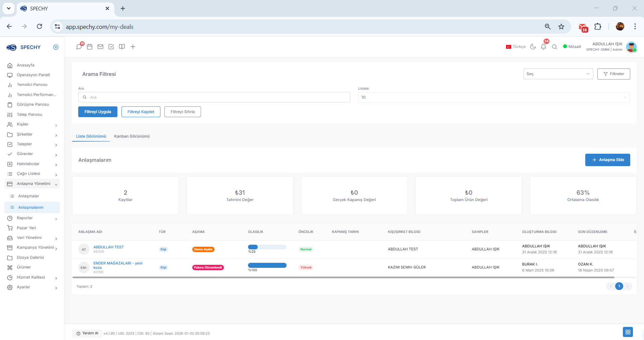Click the Demo Açıldı stage badge
This screenshot has width=644, height=340.
(203, 249)
